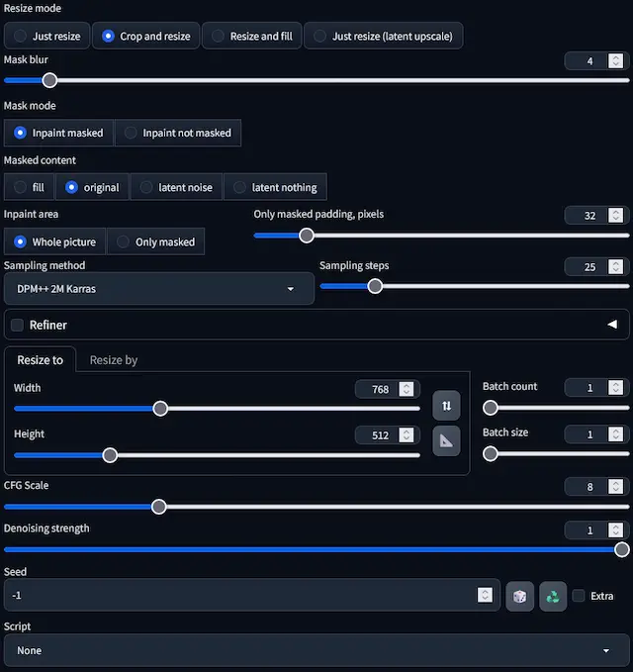633x672 pixels.
Task: Tick the Extra seed checkbox
Action: (579, 596)
